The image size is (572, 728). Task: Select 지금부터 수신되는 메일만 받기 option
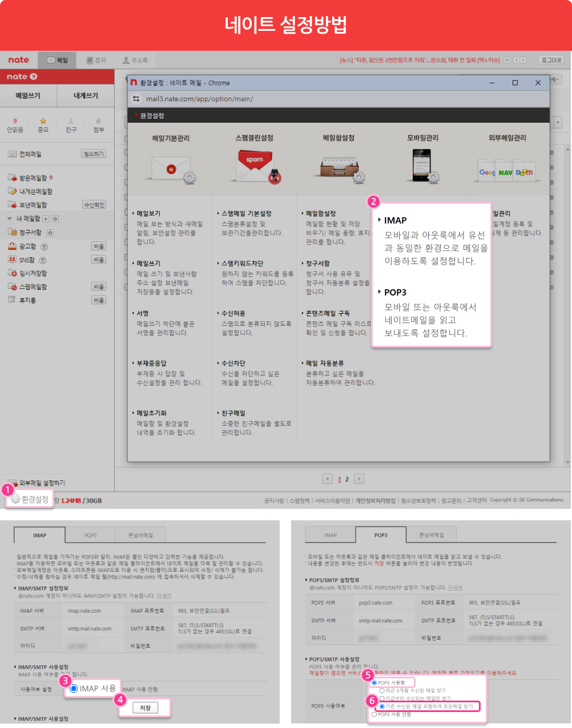pyautogui.click(x=382, y=698)
